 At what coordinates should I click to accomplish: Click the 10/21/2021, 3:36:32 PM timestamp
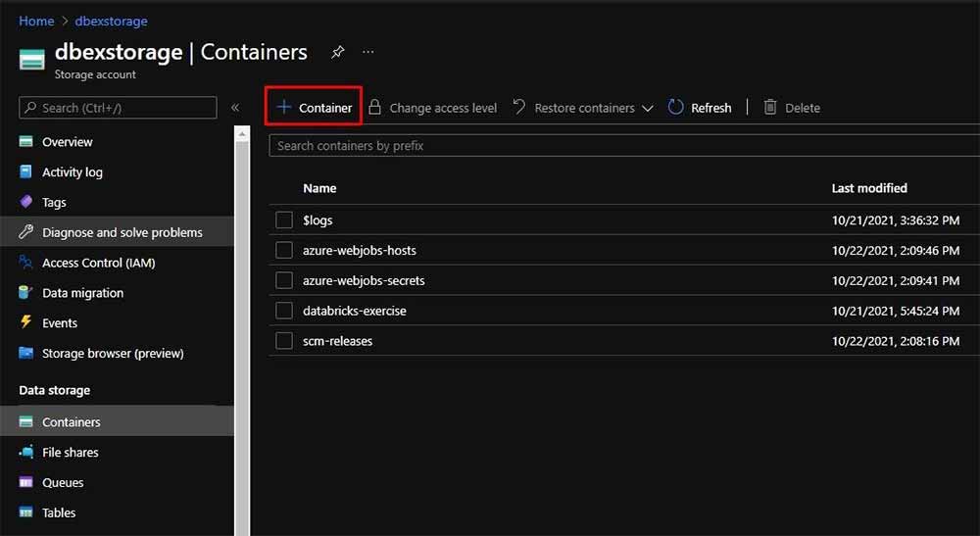(896, 219)
